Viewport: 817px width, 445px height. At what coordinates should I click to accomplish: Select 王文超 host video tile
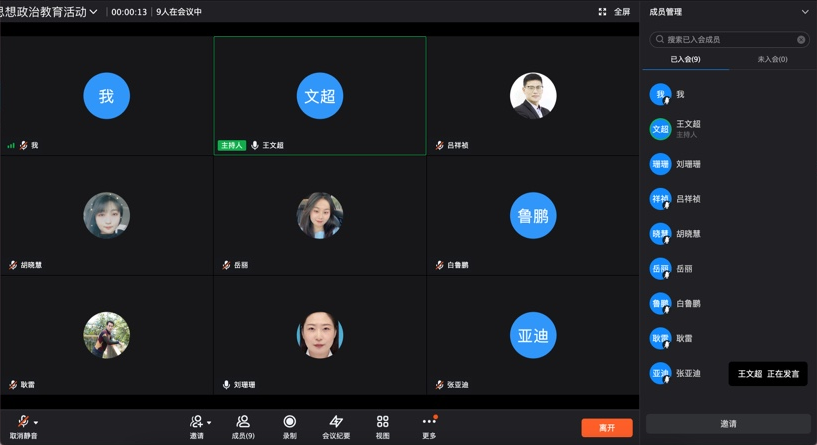[x=320, y=96]
